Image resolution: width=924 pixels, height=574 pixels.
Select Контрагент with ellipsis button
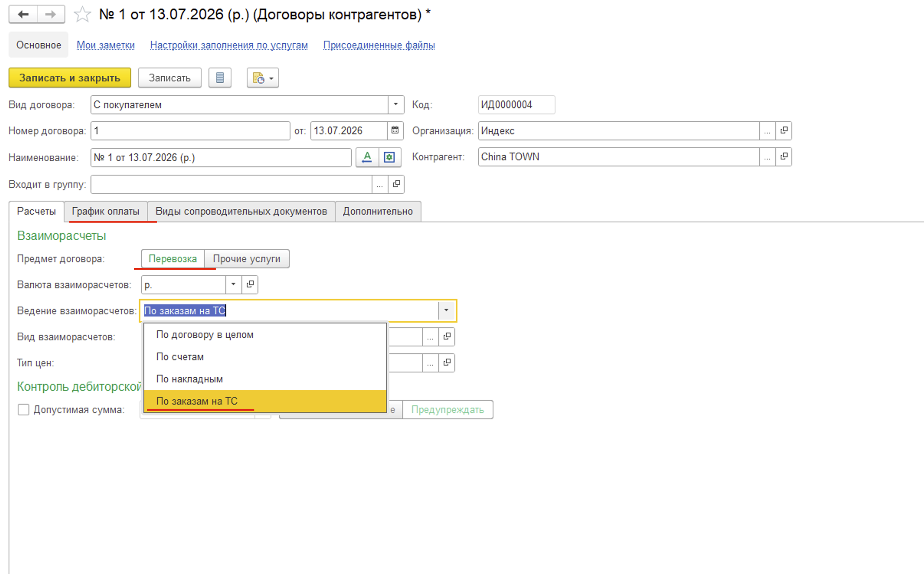click(767, 157)
